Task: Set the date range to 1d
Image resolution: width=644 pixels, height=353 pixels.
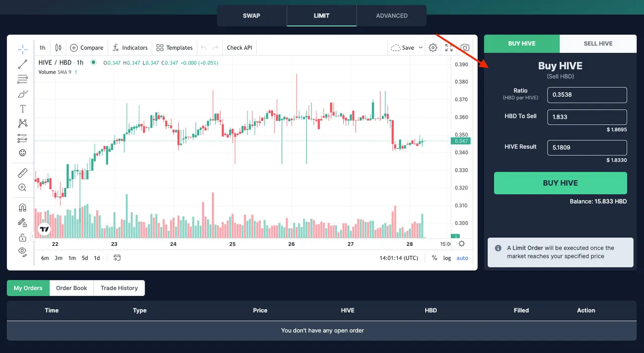Action: (97, 258)
